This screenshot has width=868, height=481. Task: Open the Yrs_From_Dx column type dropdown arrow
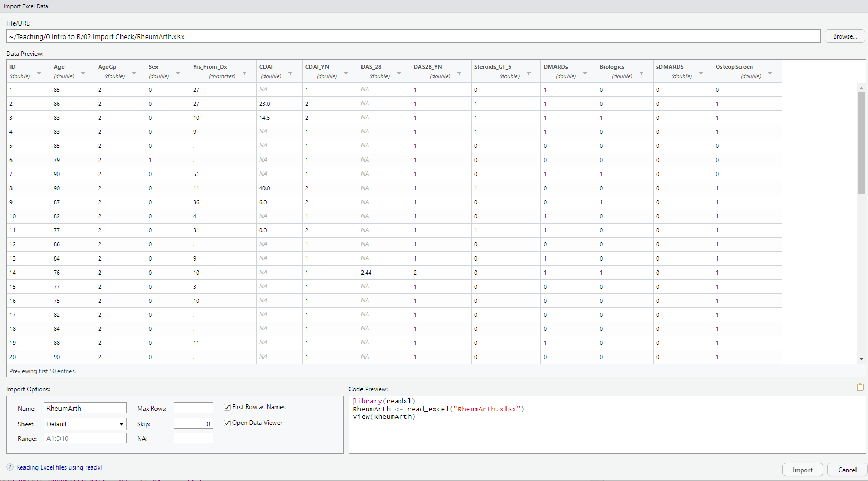pos(244,73)
